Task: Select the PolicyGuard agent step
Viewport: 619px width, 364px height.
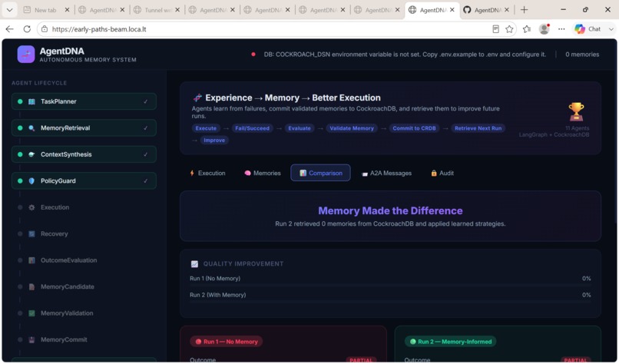Action: [84, 180]
